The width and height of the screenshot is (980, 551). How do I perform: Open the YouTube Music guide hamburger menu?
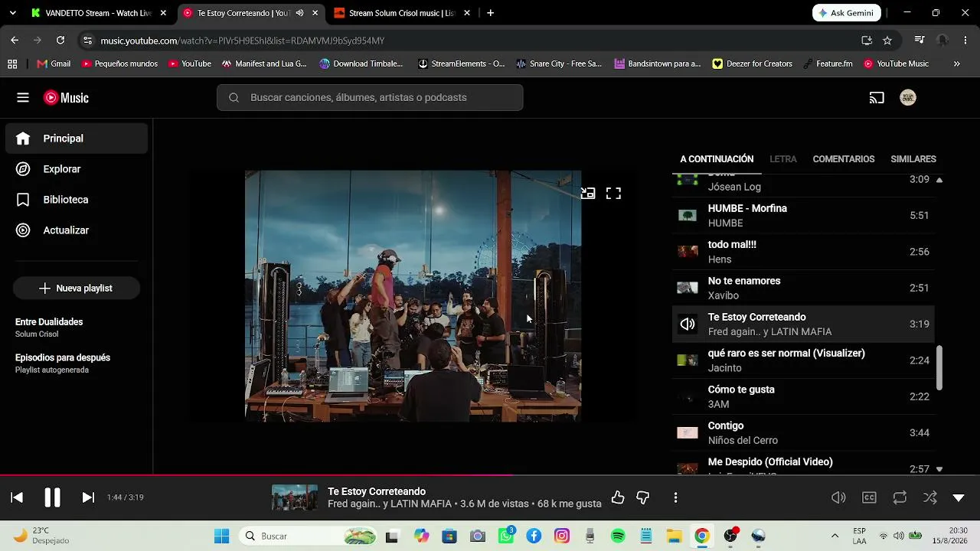(x=23, y=98)
